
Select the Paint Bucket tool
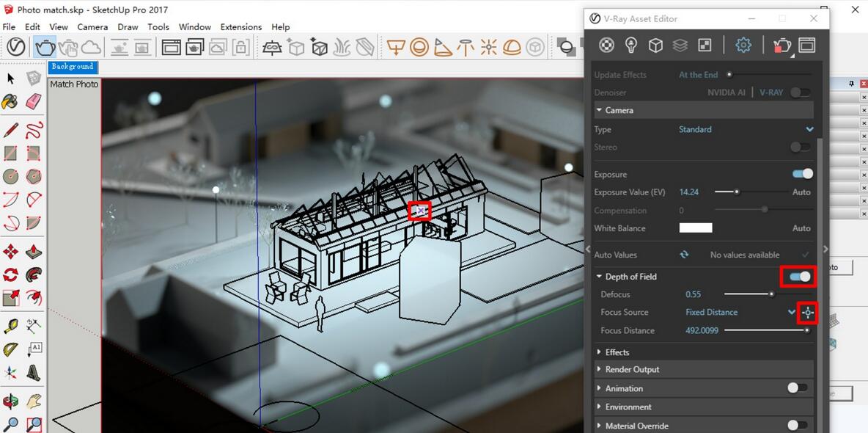tap(10, 102)
